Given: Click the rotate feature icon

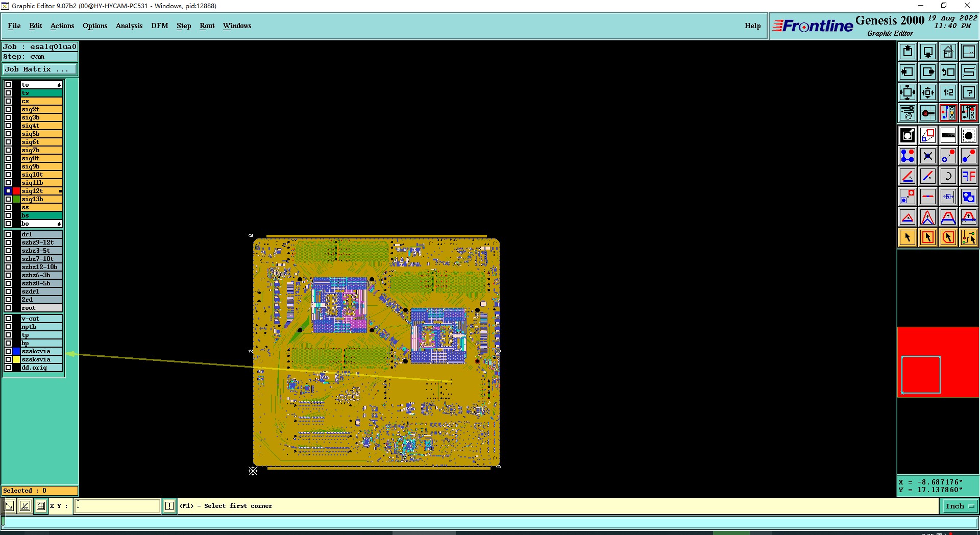Looking at the screenshot, I should [948, 176].
